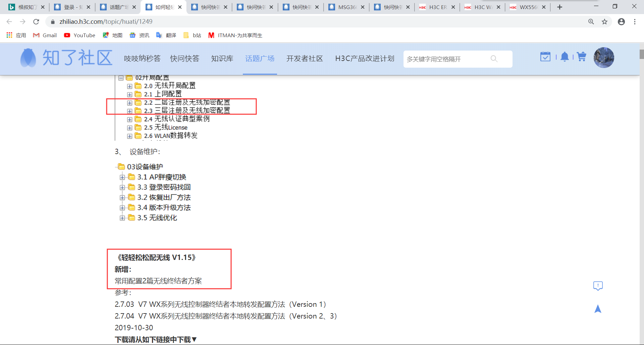Image resolution: width=644 pixels, height=345 pixels.
Task: Click the 《轻轻松松配无线 V1.15》 heading
Action: [x=155, y=258]
